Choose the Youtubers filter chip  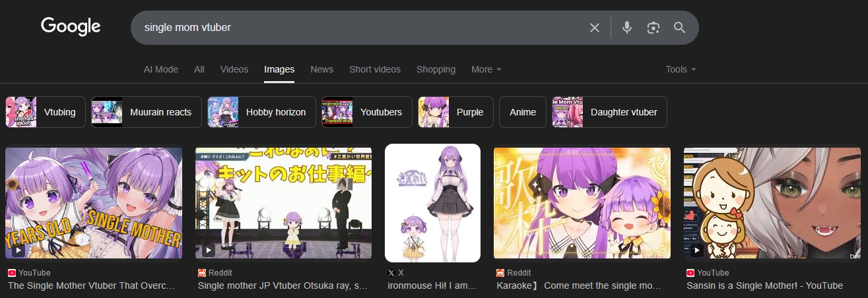(x=367, y=112)
